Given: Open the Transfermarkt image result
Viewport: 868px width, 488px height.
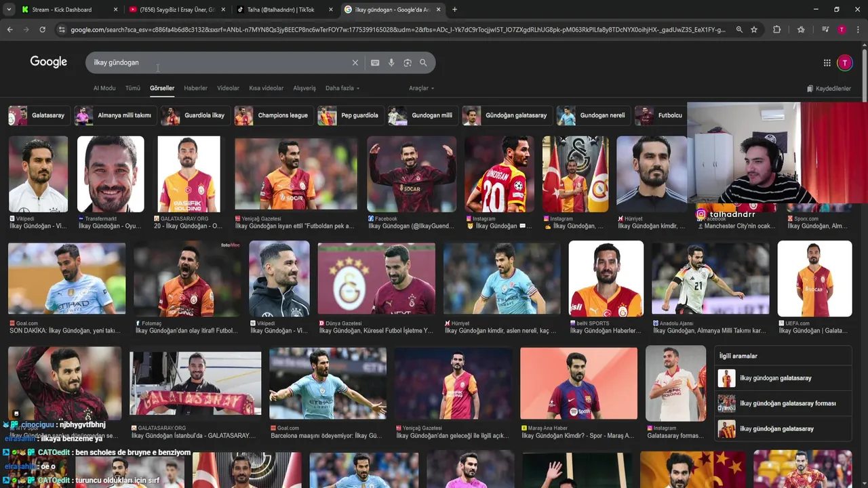Looking at the screenshot, I should [x=111, y=174].
